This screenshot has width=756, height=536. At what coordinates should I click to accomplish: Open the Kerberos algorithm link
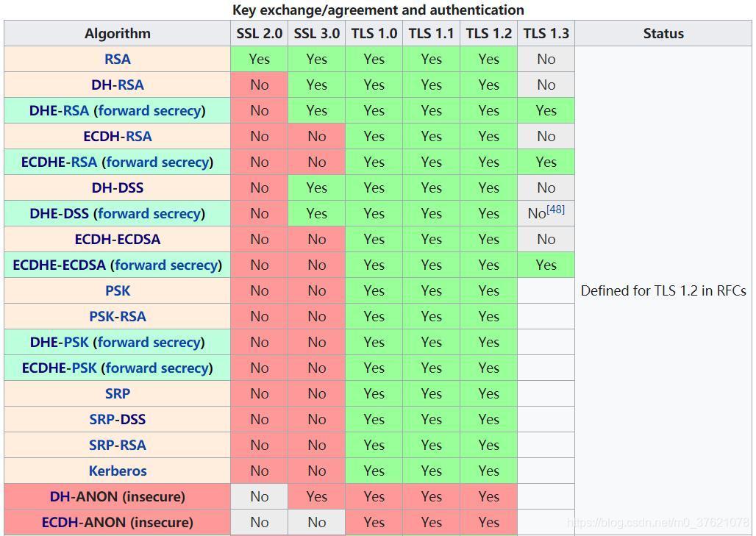pyautogui.click(x=118, y=471)
